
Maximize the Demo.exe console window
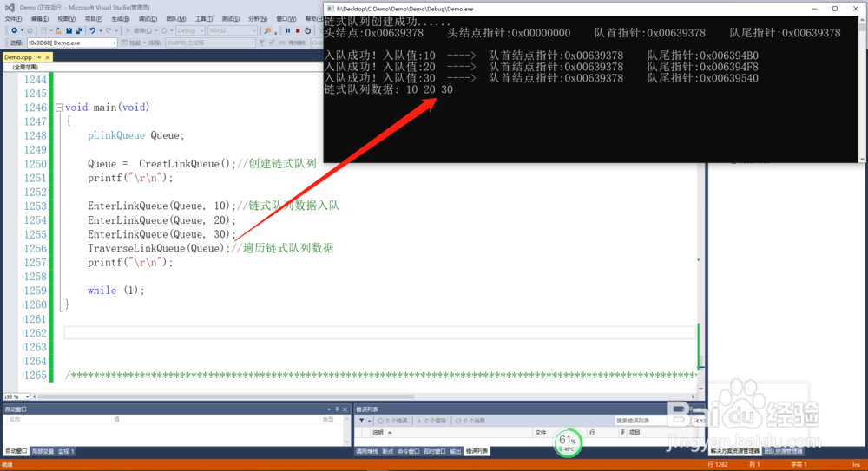(x=835, y=9)
